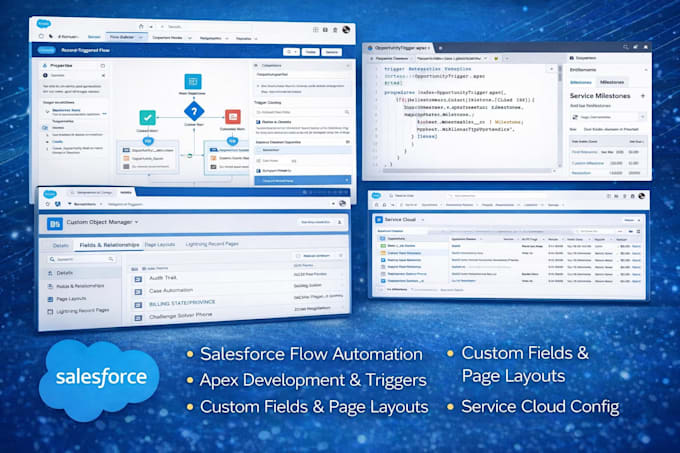Viewport: 680px width, 453px height.
Task: Select the blue decision diamond on flow canvas
Action: coord(194,111)
